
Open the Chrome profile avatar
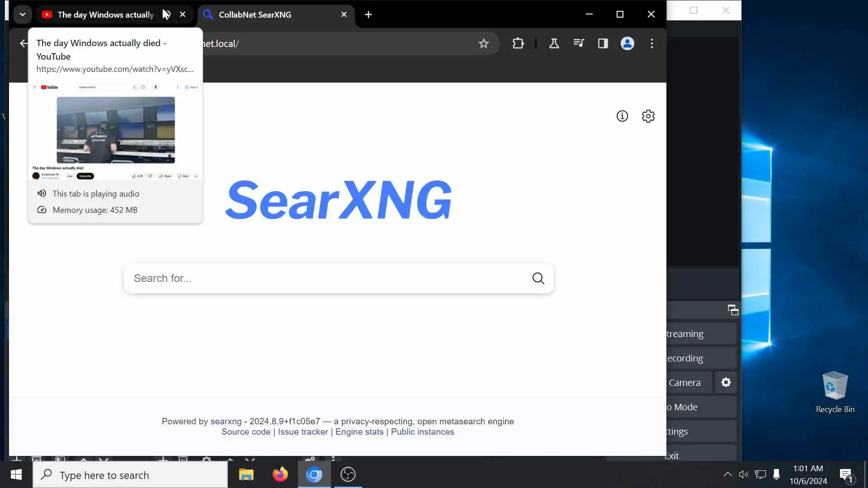tap(627, 43)
